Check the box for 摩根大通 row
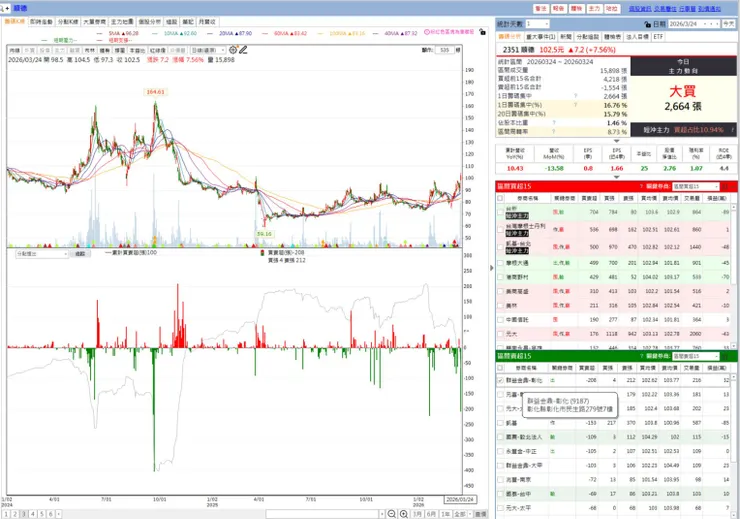Screen dimensions: 740x519 click(501, 263)
